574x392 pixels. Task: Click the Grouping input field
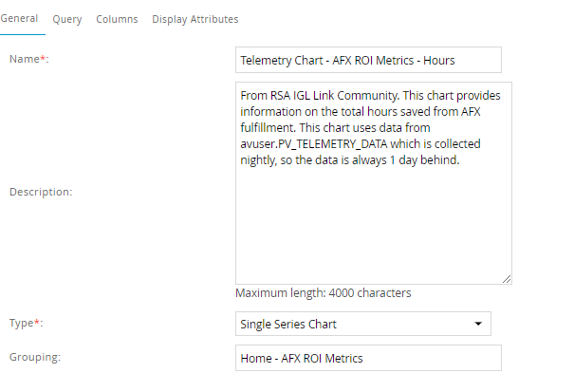367,358
